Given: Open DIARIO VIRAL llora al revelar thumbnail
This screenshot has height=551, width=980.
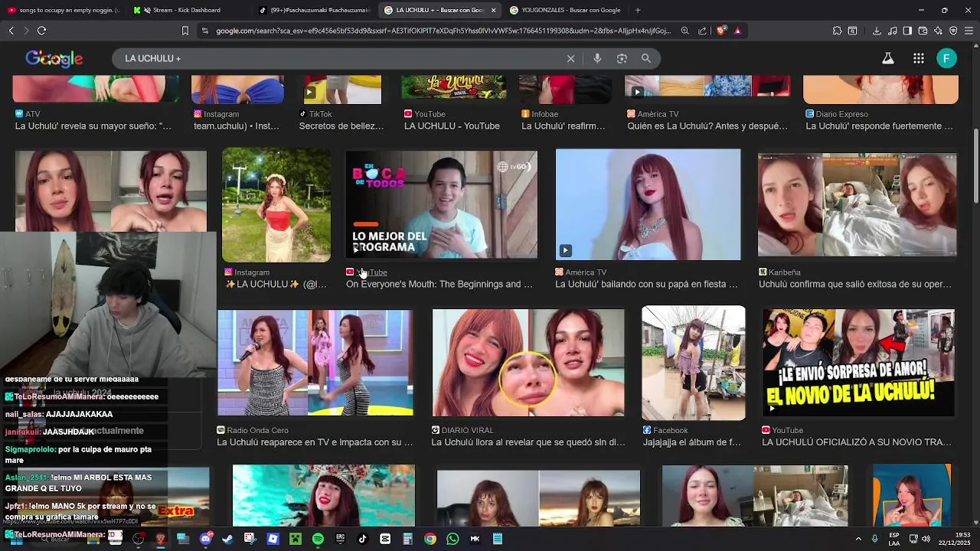Looking at the screenshot, I should [x=528, y=363].
